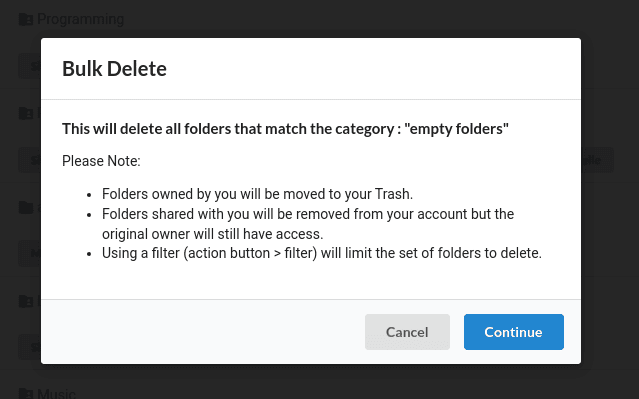Viewport: 639px width, 399px height.
Task: Click the dimmed button at the right edge
Action: coord(597,160)
